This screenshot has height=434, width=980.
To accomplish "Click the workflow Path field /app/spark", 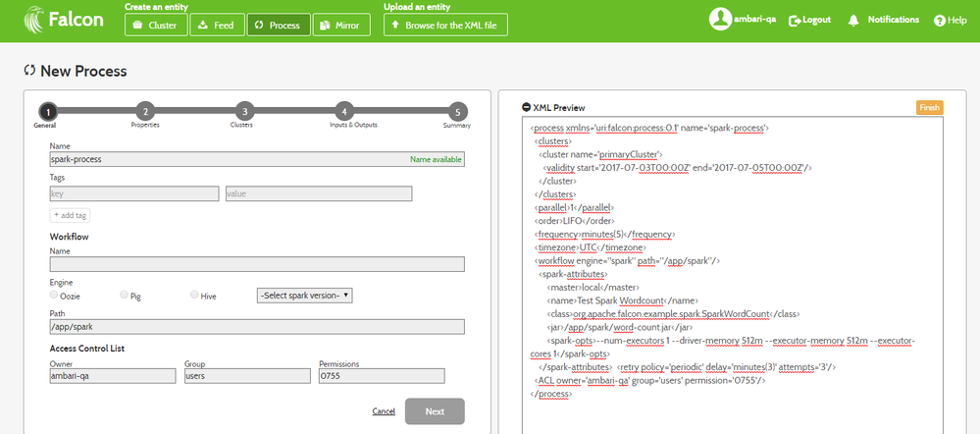I will [x=257, y=326].
